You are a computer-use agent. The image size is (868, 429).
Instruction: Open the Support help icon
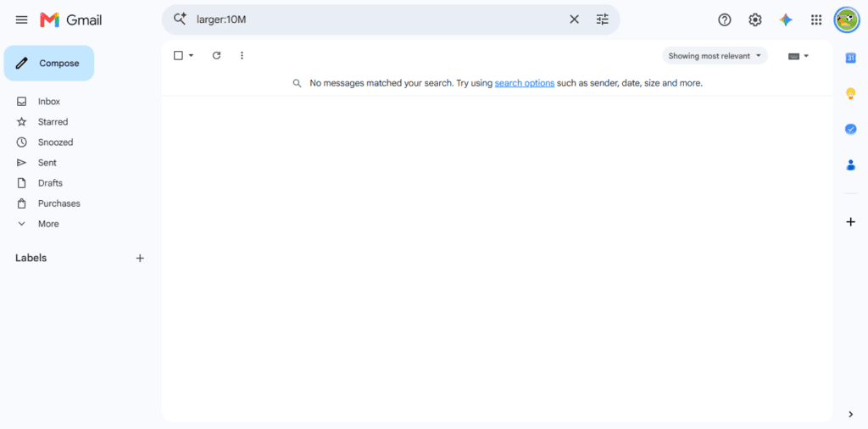[x=725, y=20]
